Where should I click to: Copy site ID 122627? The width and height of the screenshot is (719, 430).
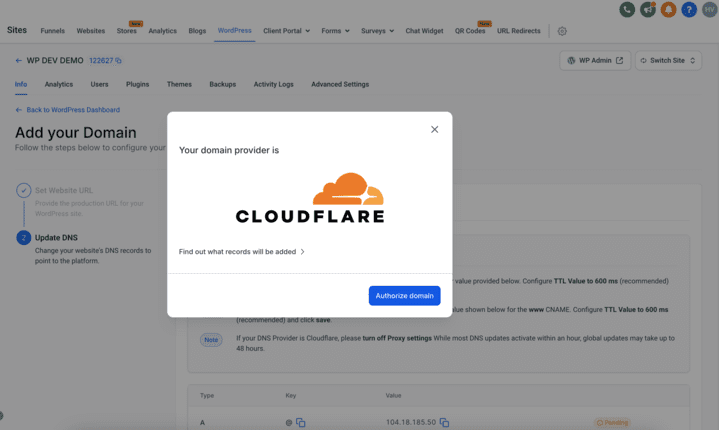118,61
